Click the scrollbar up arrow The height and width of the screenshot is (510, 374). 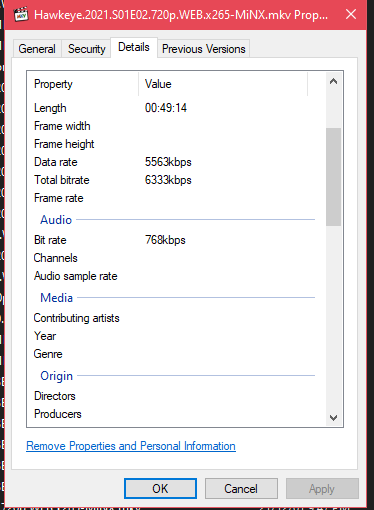pos(333,81)
